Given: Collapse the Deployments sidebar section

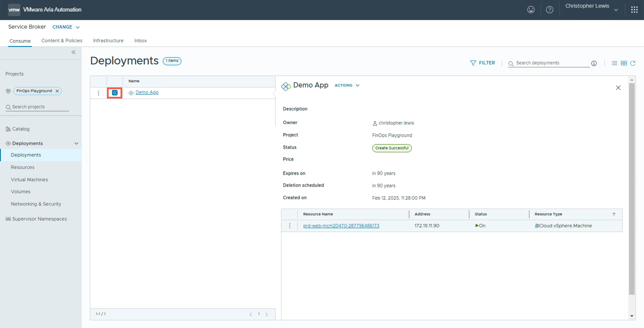Looking at the screenshot, I should pyautogui.click(x=76, y=144).
